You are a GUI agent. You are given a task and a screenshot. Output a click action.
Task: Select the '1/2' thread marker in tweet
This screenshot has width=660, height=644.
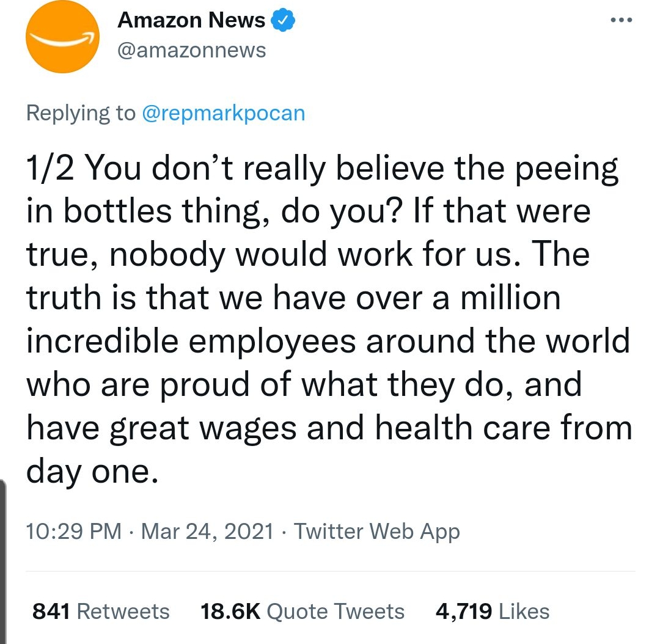50,167
